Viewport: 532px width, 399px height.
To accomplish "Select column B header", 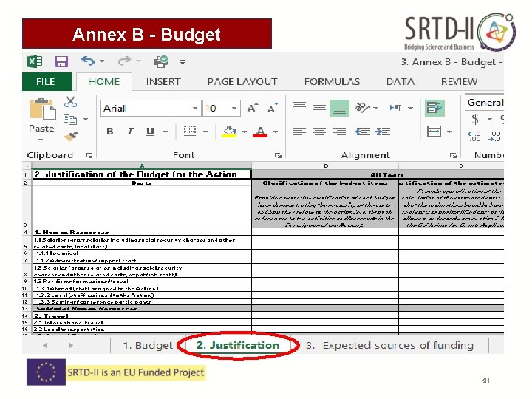I will (x=325, y=166).
